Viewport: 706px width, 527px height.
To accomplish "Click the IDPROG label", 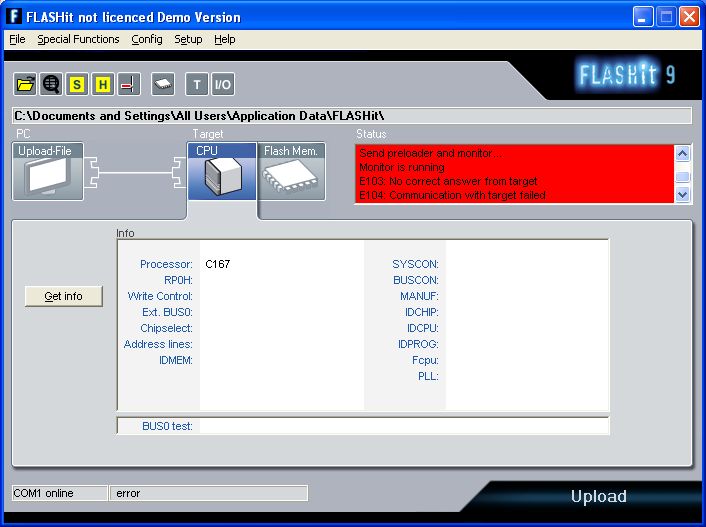I will (418, 344).
